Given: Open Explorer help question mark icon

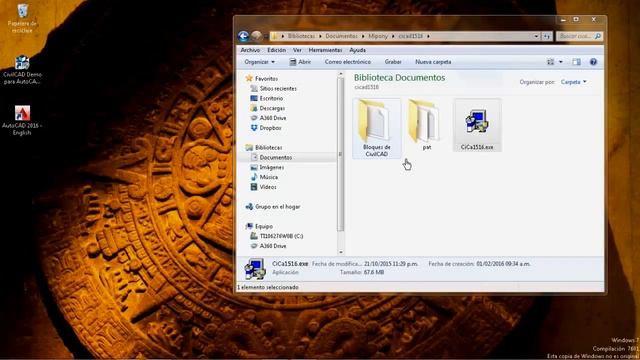Looking at the screenshot, I should (593, 62).
